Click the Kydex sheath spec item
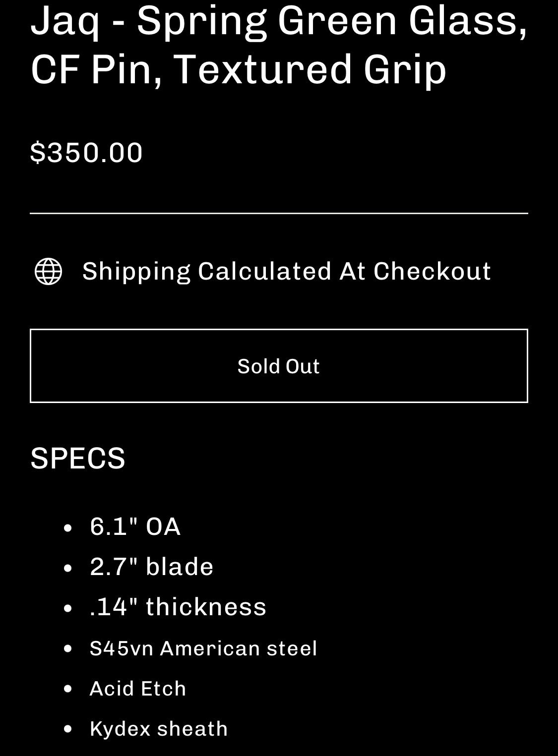 (158, 729)
